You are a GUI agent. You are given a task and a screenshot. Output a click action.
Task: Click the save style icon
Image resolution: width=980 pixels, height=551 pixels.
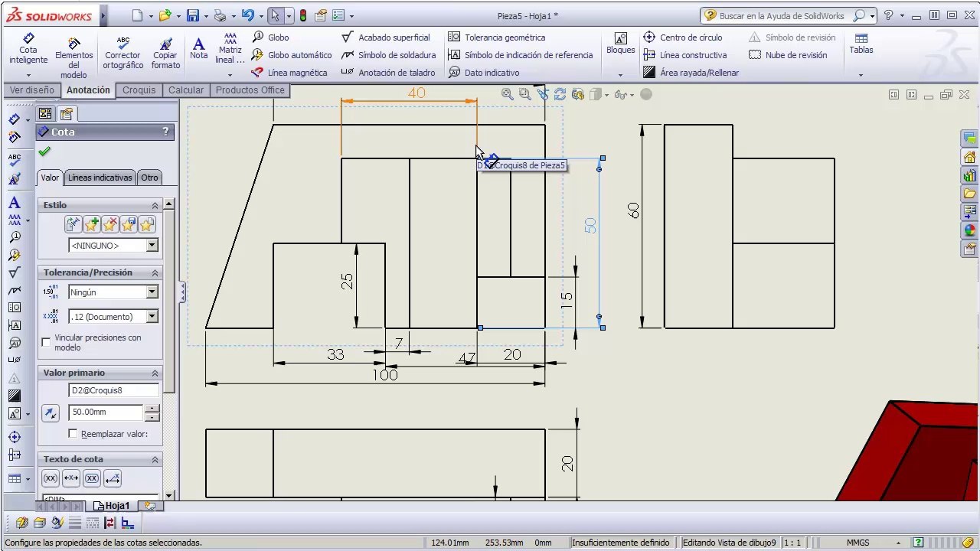(129, 224)
